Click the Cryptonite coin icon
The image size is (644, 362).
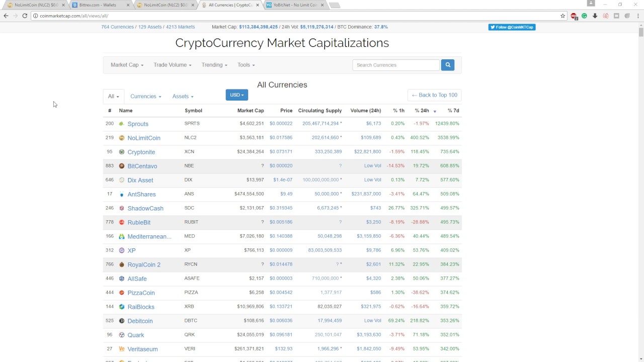pos(121,152)
